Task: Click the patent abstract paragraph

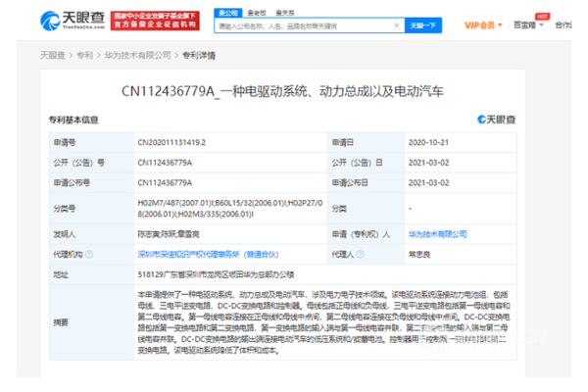Action: [x=324, y=322]
